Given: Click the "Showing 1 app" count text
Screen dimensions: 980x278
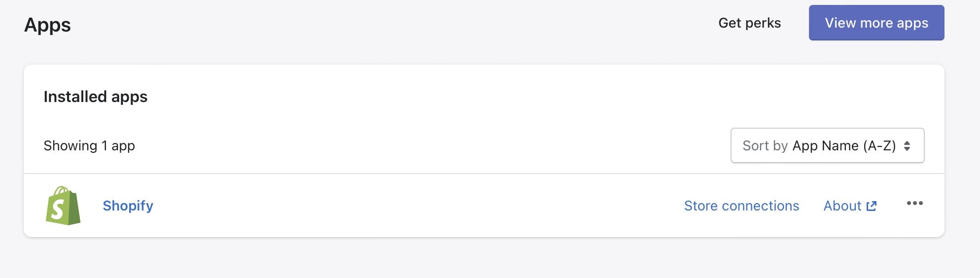Looking at the screenshot, I should click(89, 146).
